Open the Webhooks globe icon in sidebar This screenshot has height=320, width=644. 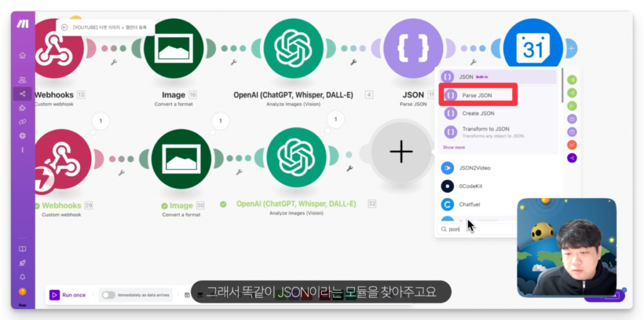[x=23, y=135]
